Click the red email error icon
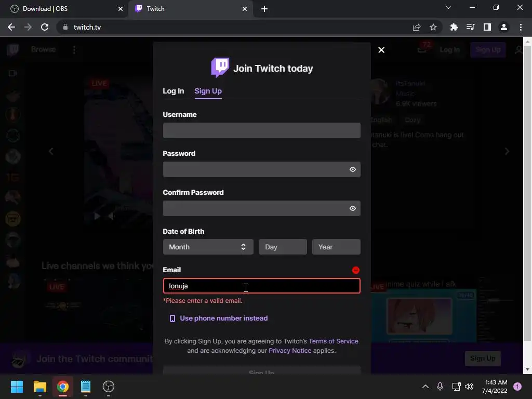 coord(355,270)
